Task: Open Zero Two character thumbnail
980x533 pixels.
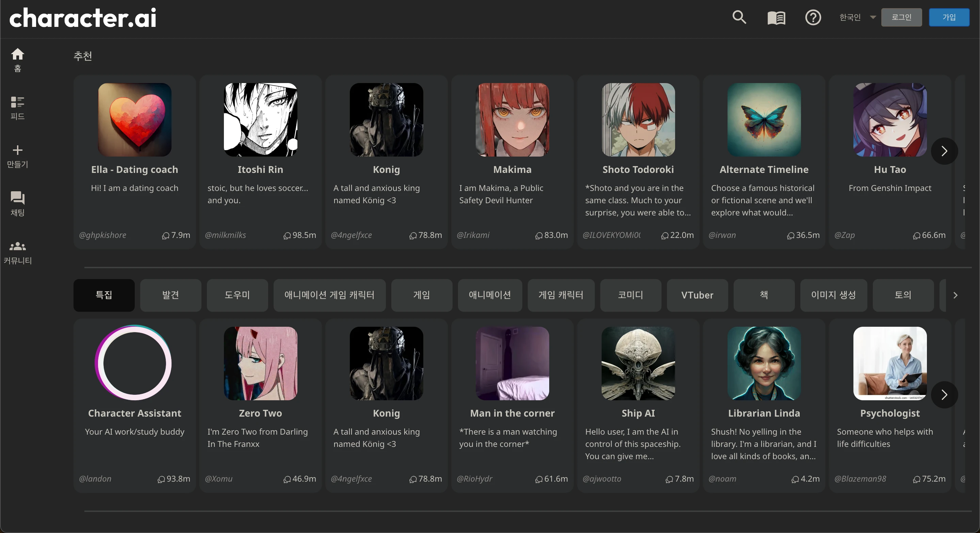Action: tap(261, 363)
